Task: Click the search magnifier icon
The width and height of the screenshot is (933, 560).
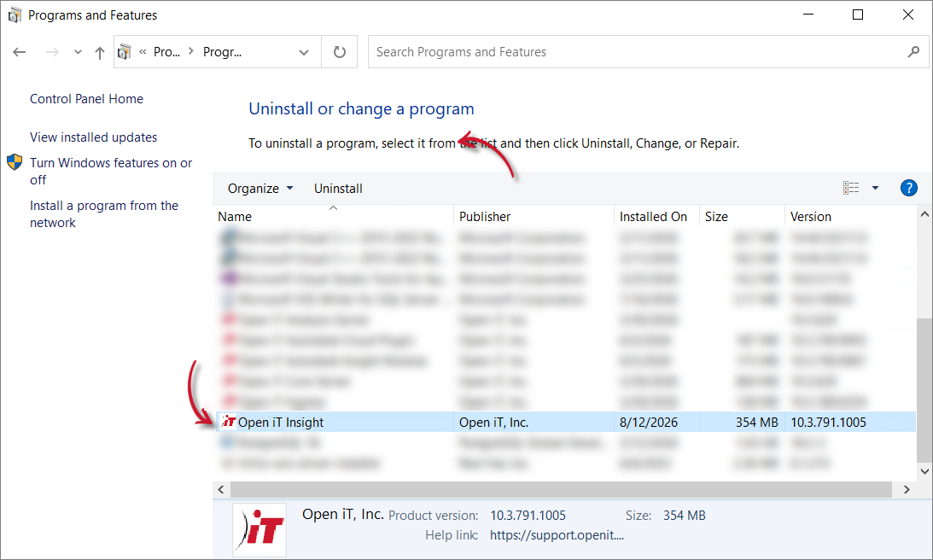Action: pos(913,52)
